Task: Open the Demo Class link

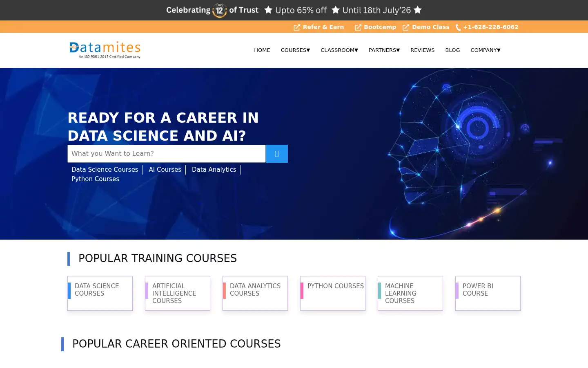Action: click(431, 27)
